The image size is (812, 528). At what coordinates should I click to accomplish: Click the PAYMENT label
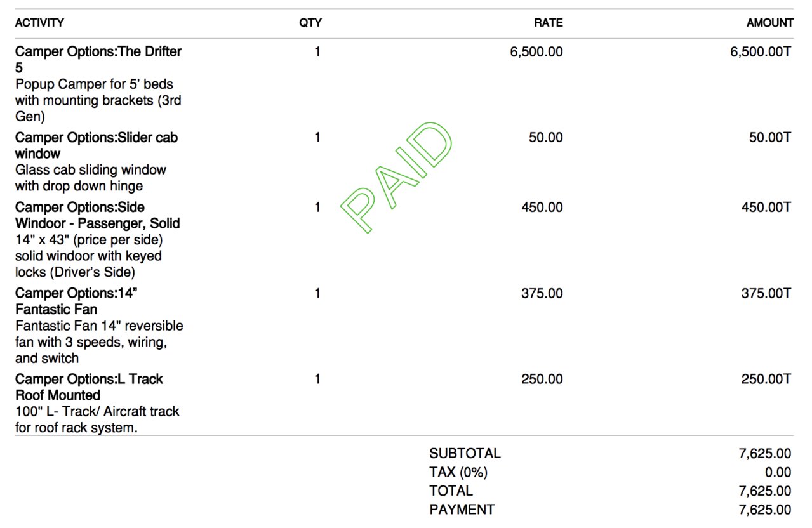coord(462,510)
